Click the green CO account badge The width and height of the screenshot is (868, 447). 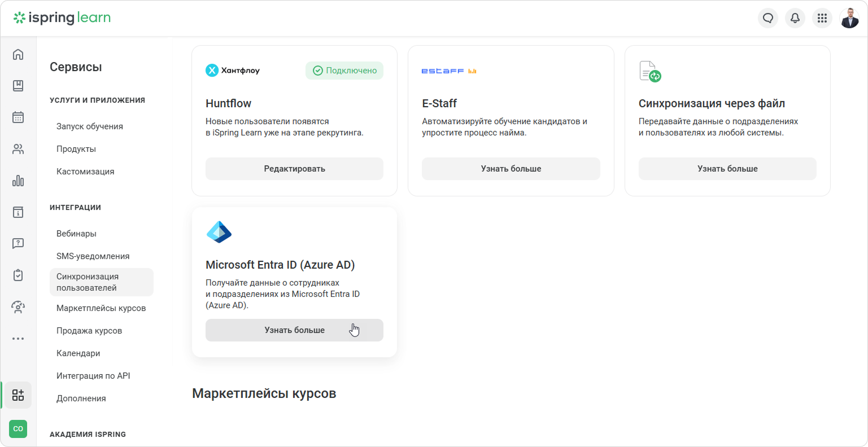point(18,429)
